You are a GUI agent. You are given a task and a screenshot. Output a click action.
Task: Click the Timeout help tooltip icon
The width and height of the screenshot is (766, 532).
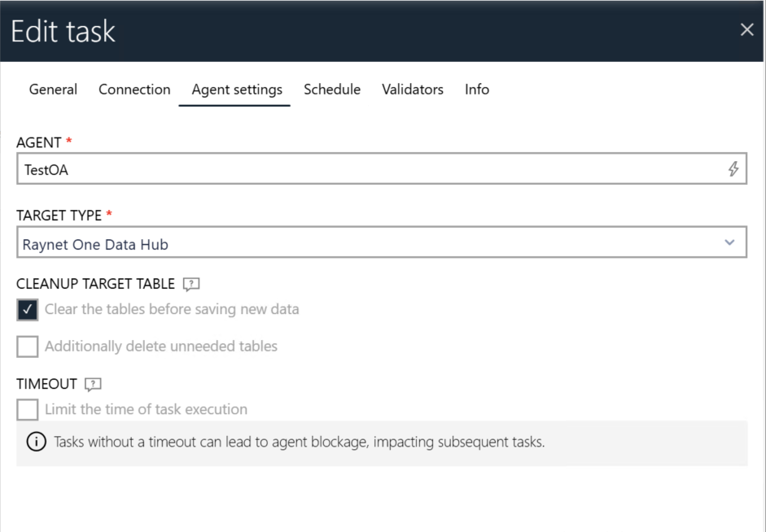point(94,384)
